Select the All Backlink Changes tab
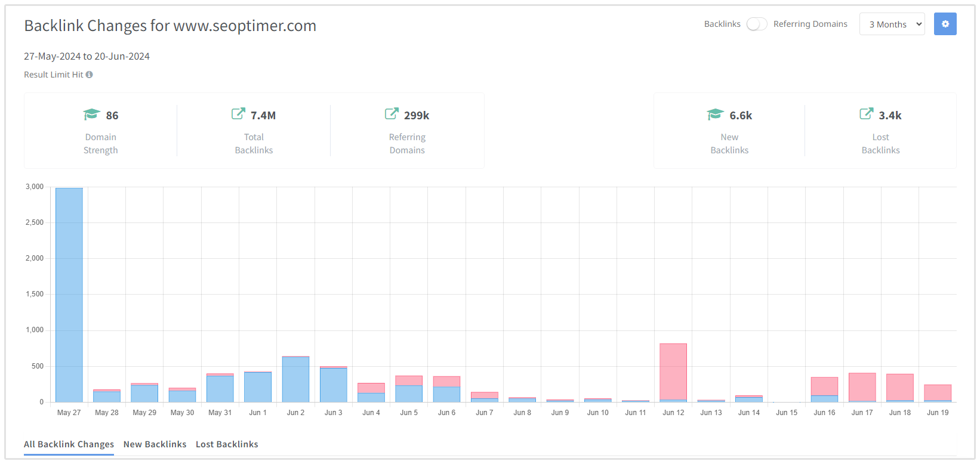Screen dimensions: 980x464 click(69, 444)
